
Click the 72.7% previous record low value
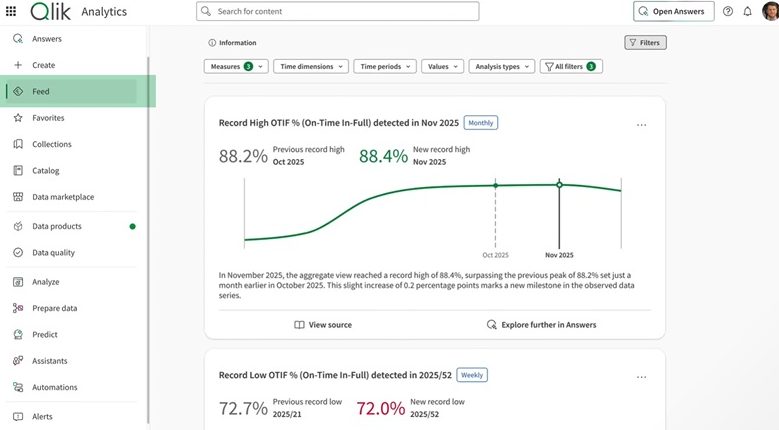pos(243,408)
